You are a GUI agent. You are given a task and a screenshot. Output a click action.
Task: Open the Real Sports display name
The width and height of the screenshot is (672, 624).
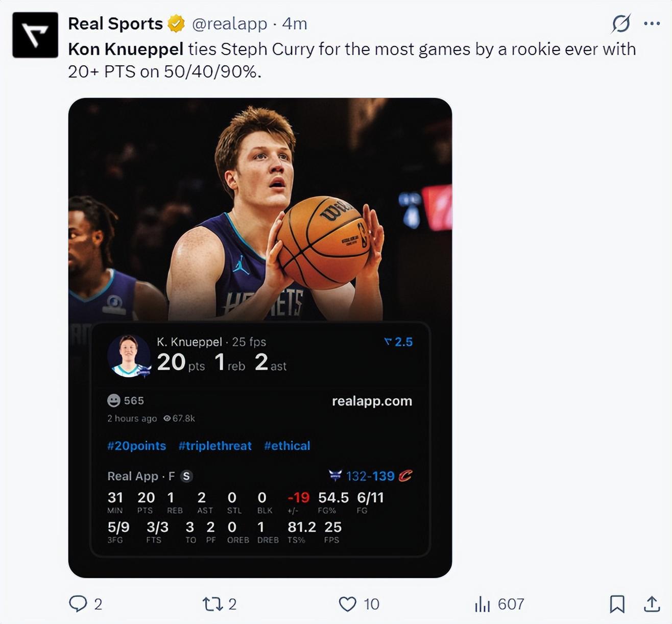115,23
